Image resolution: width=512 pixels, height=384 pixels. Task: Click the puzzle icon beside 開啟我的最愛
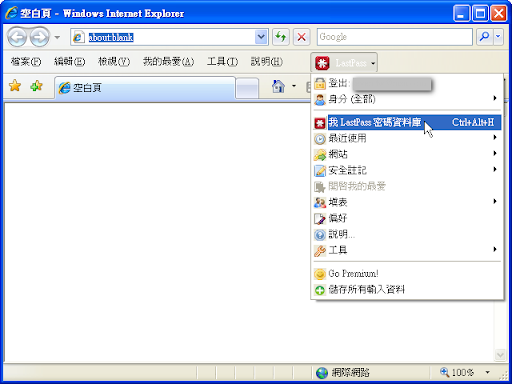pyautogui.click(x=320, y=187)
